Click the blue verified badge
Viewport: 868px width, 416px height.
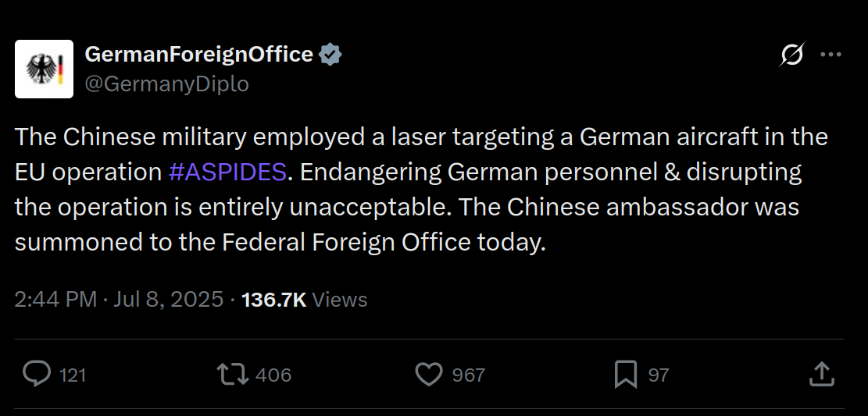click(330, 55)
